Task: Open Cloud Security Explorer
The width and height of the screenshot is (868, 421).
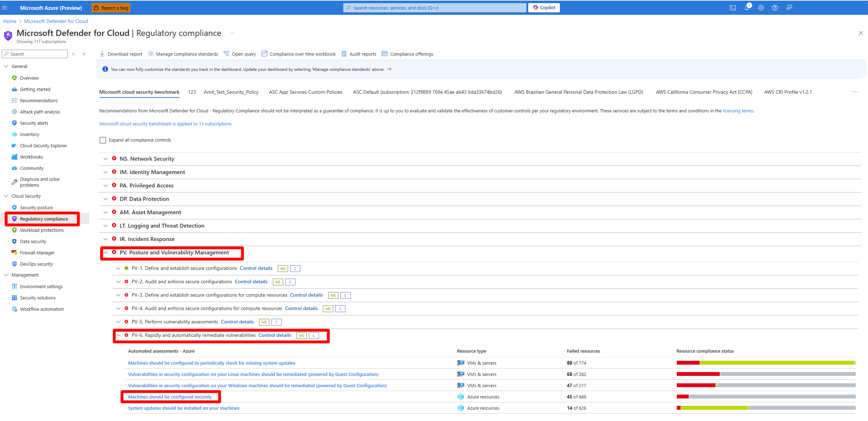Action: pos(43,146)
